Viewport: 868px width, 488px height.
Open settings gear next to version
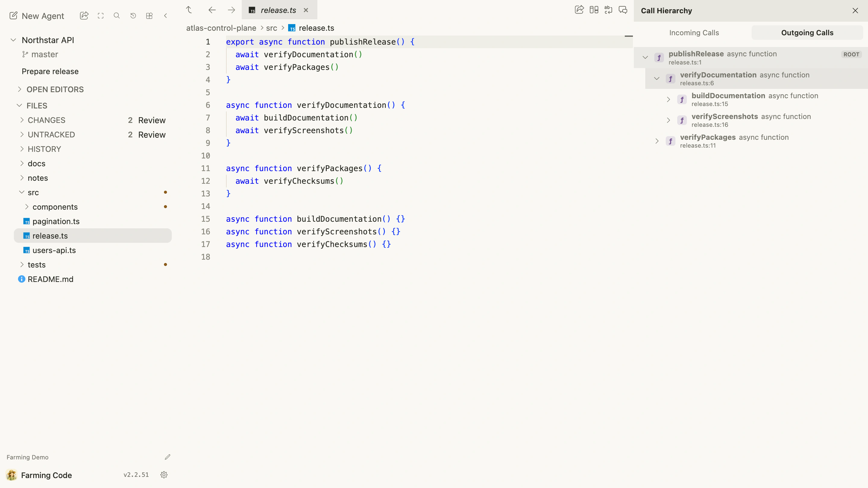pos(164,475)
